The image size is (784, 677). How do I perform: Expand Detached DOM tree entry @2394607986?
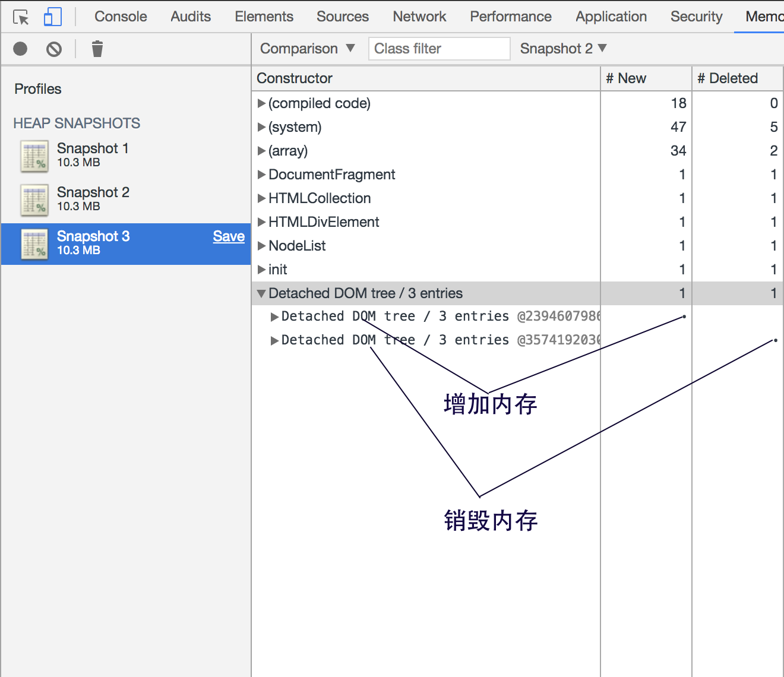point(274,317)
